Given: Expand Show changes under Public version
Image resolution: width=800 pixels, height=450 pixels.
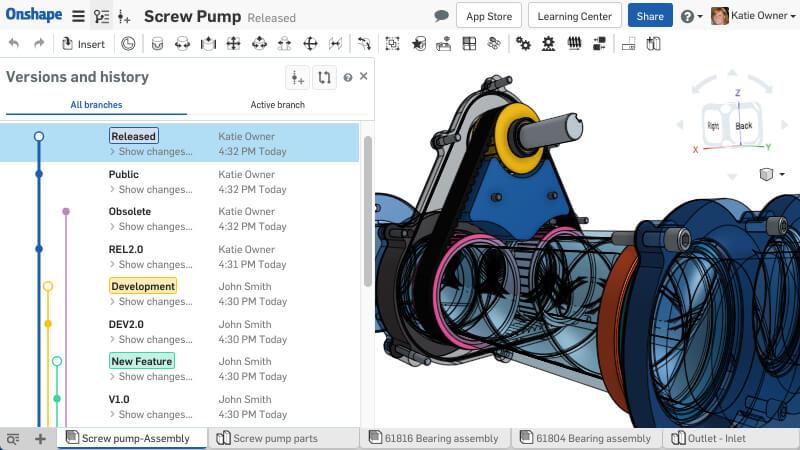Looking at the screenshot, I should [x=153, y=189].
